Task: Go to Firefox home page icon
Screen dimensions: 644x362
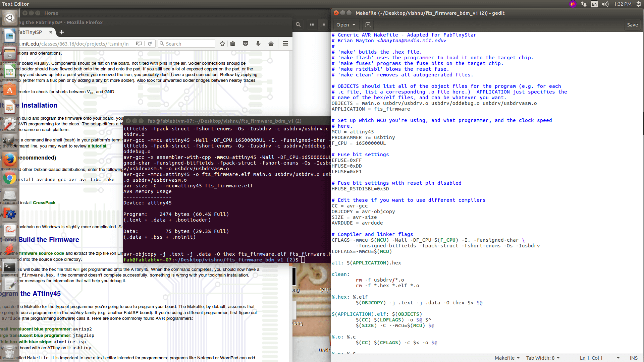Action: coord(271,44)
